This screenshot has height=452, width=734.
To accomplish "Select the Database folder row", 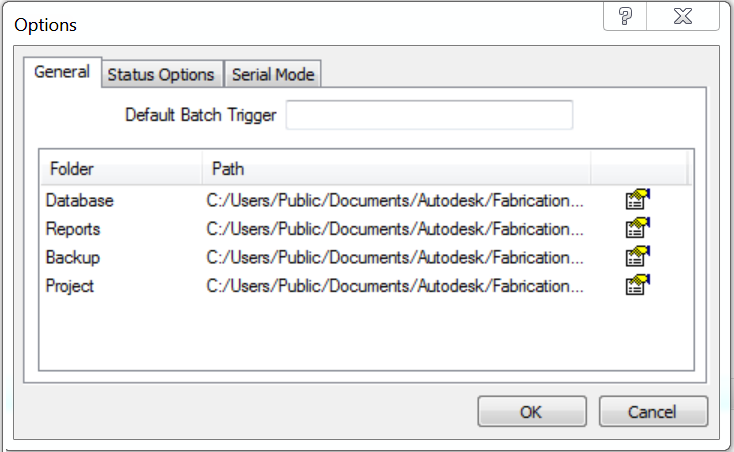I will tap(80, 200).
